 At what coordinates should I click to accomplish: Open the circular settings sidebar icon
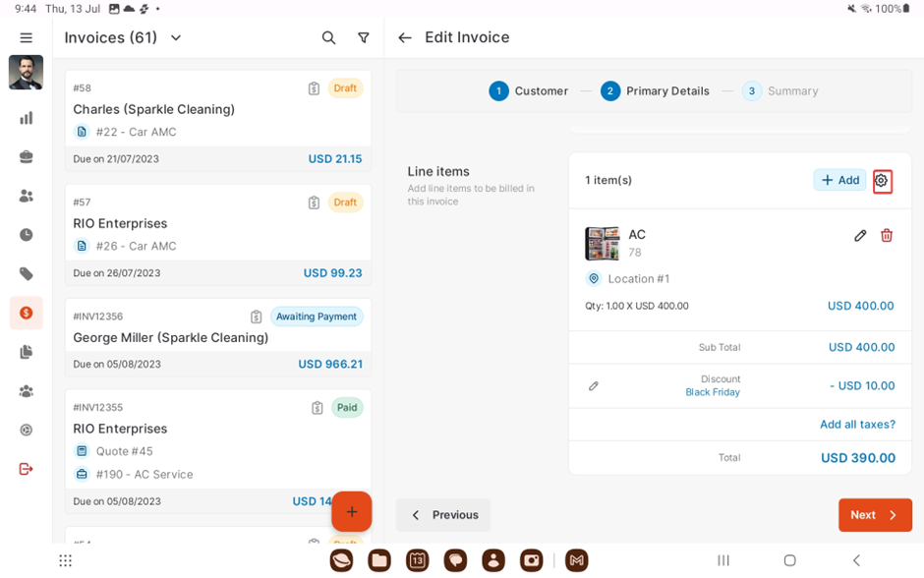coord(26,430)
